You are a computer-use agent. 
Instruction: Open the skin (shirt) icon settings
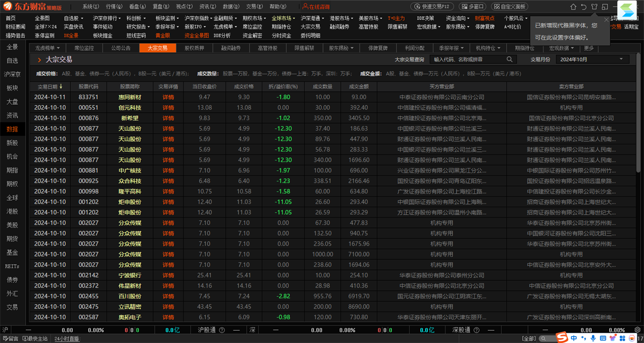[x=594, y=7]
